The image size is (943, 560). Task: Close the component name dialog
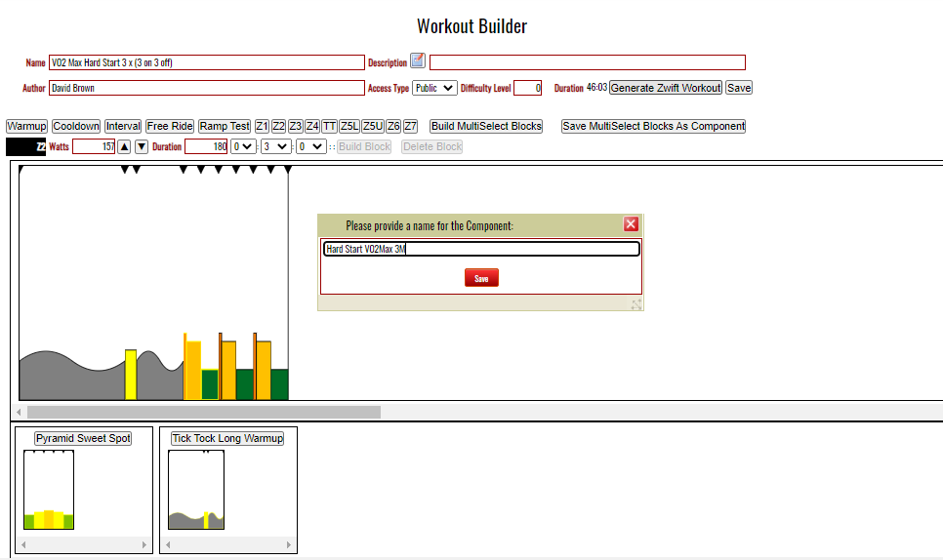click(x=631, y=224)
